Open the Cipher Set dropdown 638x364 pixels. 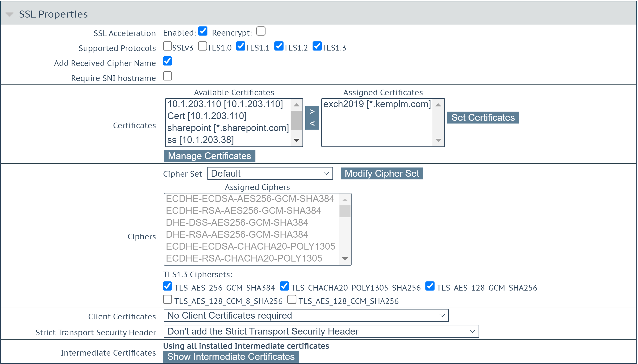[x=270, y=174]
